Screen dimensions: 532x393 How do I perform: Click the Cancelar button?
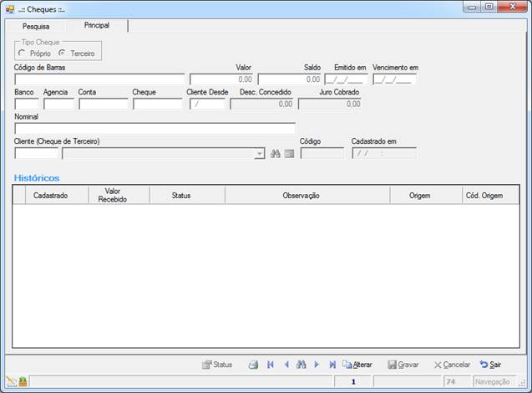[452, 365]
